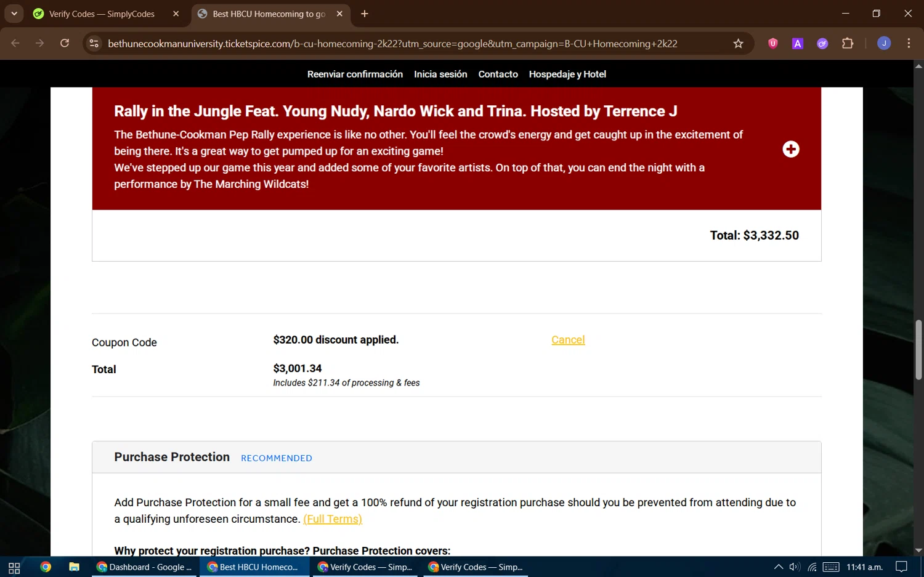The width and height of the screenshot is (924, 577).
Task: Select the $3,001.34 total amount
Action: coord(298,368)
